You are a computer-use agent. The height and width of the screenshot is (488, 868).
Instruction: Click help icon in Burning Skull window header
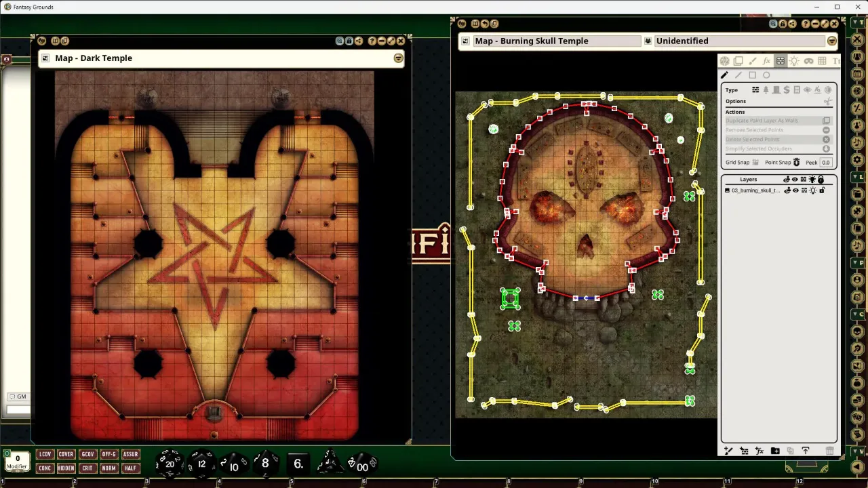click(806, 24)
